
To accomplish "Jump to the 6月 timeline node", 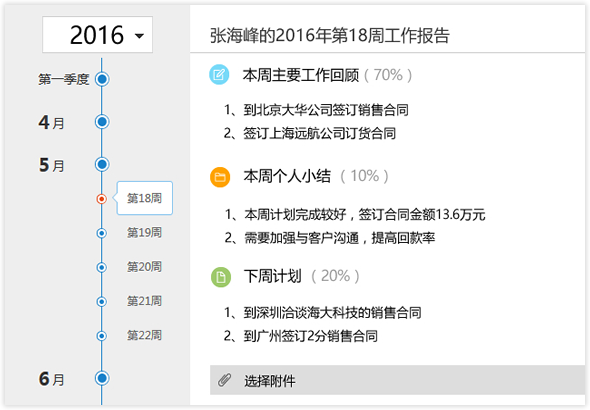I will (102, 378).
